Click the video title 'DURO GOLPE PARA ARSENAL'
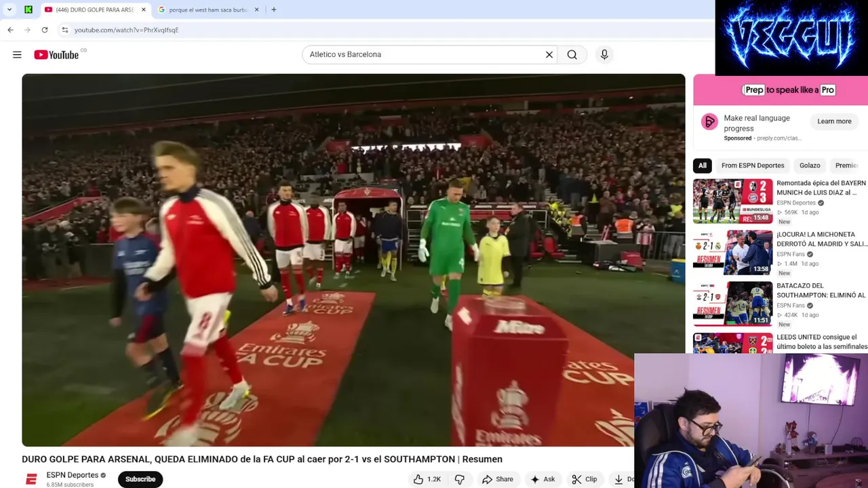 pyautogui.click(x=262, y=459)
